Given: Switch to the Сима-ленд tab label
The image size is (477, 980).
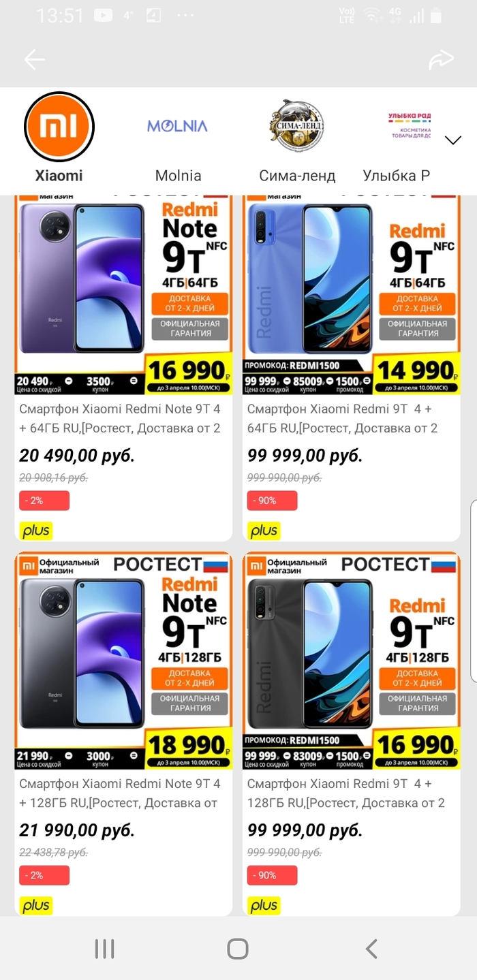Looking at the screenshot, I should coord(297,176).
